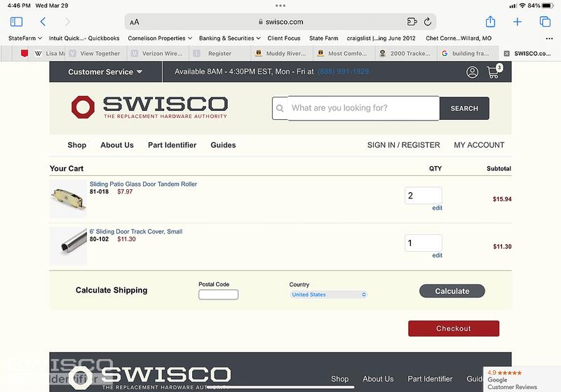The height and width of the screenshot is (392, 561).
Task: Click the Calculate shipping button
Action: (x=452, y=291)
